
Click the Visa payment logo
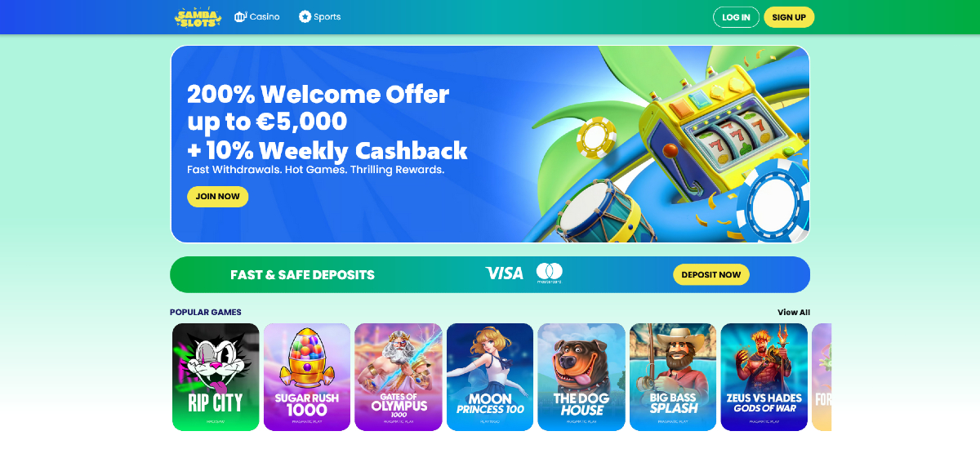504,273
